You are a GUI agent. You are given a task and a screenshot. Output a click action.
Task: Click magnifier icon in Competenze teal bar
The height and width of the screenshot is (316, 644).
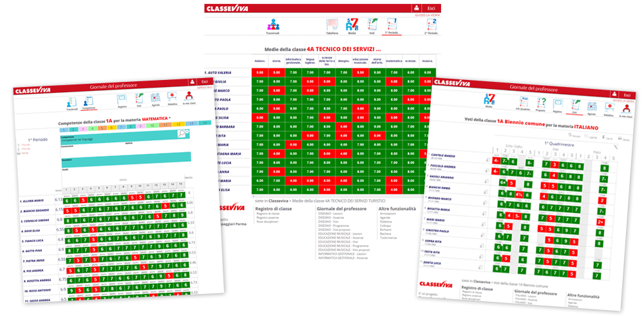coord(182,133)
